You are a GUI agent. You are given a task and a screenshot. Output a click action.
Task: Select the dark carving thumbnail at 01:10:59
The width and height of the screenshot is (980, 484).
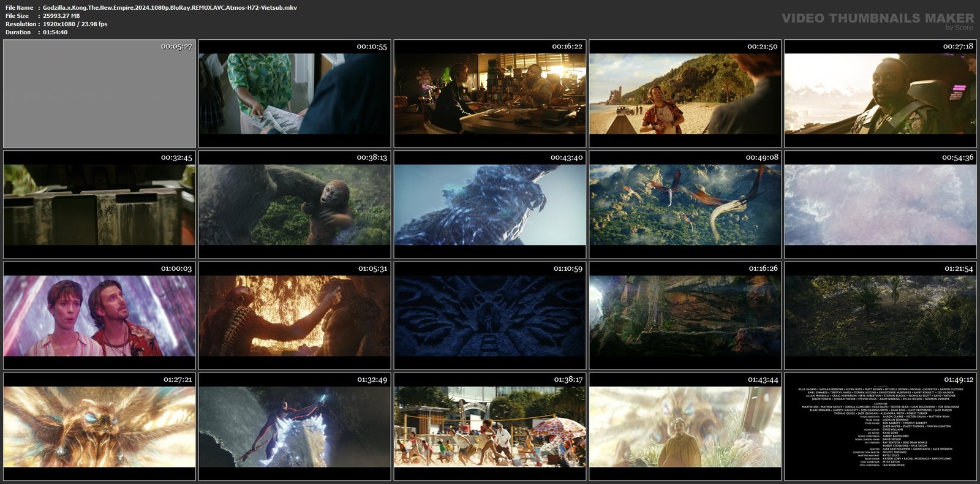(490, 316)
